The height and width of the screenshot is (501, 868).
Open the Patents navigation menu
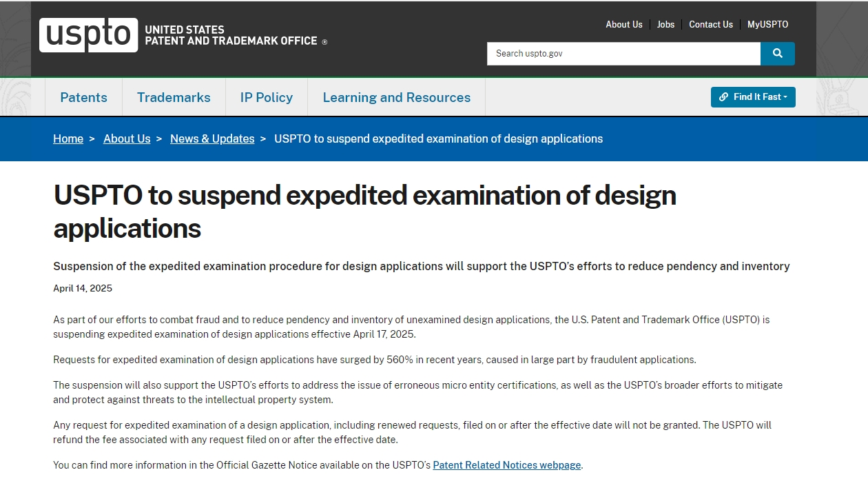(x=83, y=97)
